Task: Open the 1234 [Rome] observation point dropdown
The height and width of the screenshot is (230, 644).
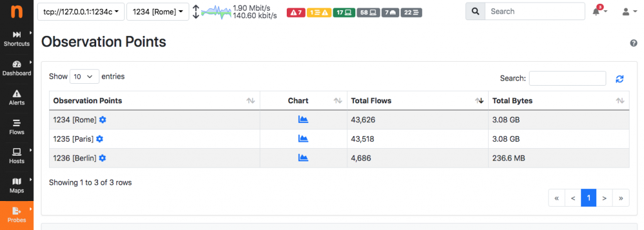Action: (x=158, y=12)
